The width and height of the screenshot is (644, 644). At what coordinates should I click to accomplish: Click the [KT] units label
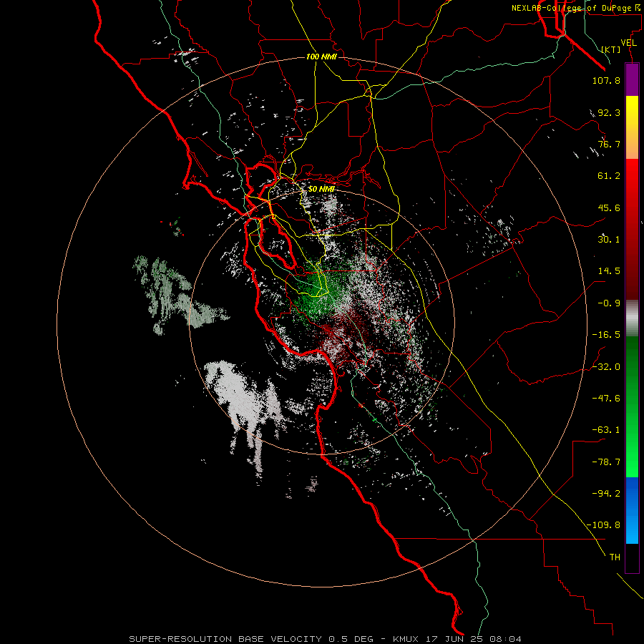(x=611, y=49)
